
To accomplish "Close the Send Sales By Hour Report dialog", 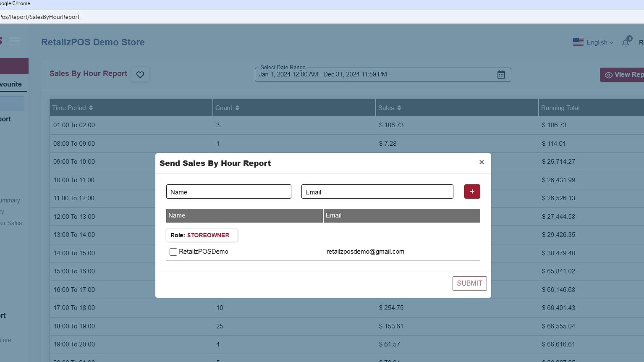I will pos(482,162).
